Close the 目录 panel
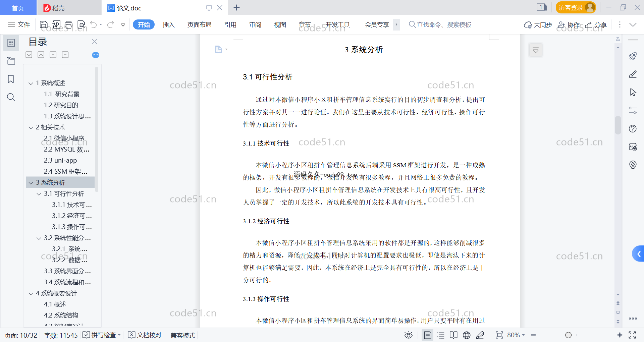 click(95, 42)
